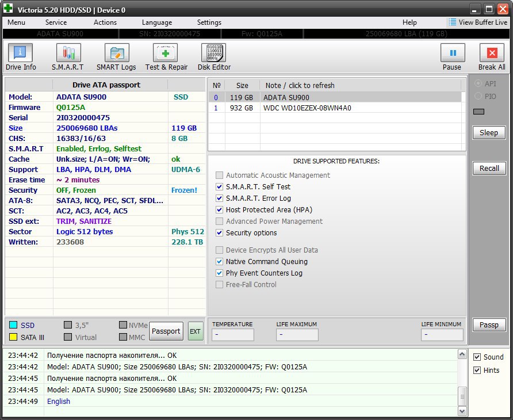This screenshot has height=420, width=513.
Task: Click the log scrollbar thumb
Action: tap(462, 396)
